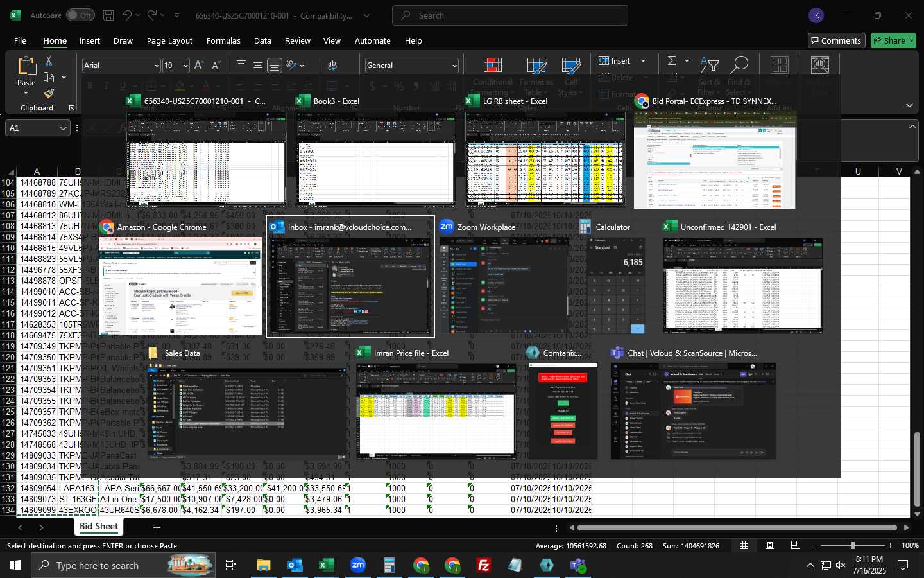Click the Sort & Filter funnel icon

point(709,65)
